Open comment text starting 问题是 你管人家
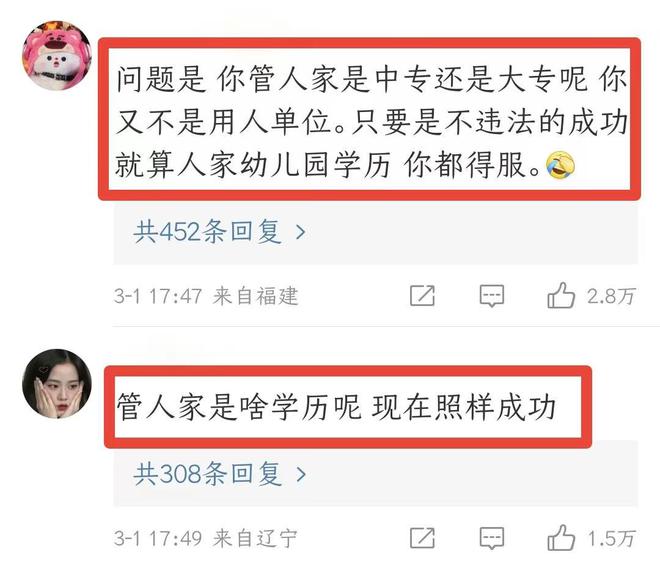 pyautogui.click(x=371, y=121)
